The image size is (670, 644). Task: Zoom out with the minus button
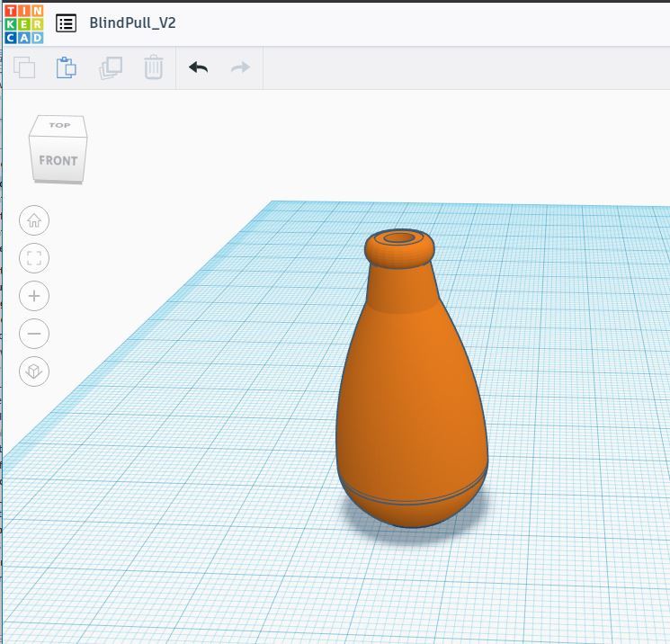[34, 334]
